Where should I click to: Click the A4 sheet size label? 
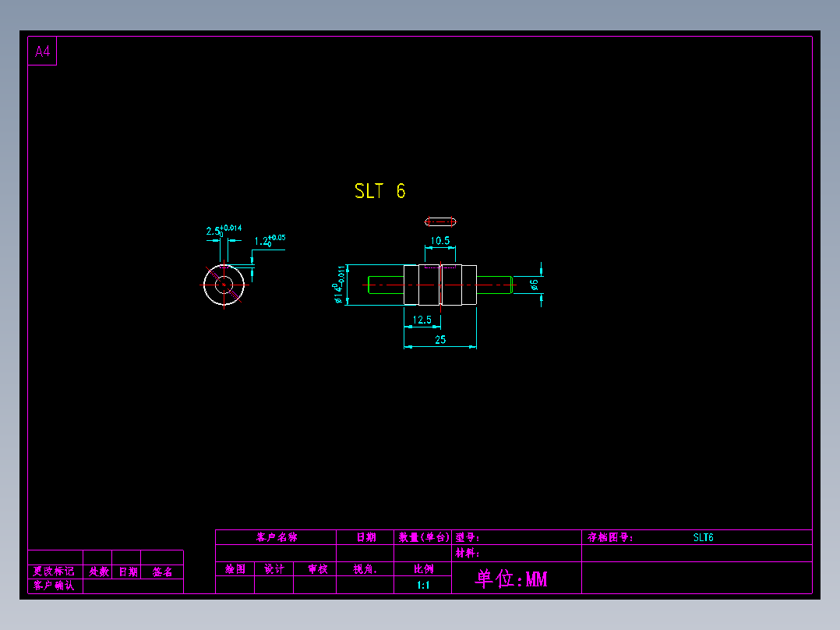[42, 51]
